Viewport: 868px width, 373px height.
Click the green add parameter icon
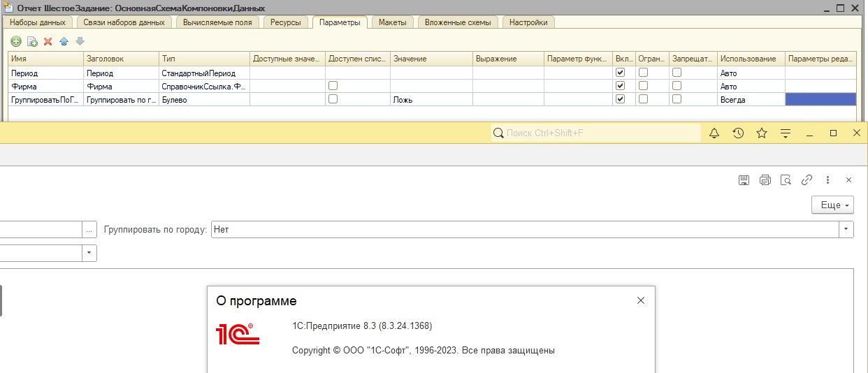coord(16,41)
